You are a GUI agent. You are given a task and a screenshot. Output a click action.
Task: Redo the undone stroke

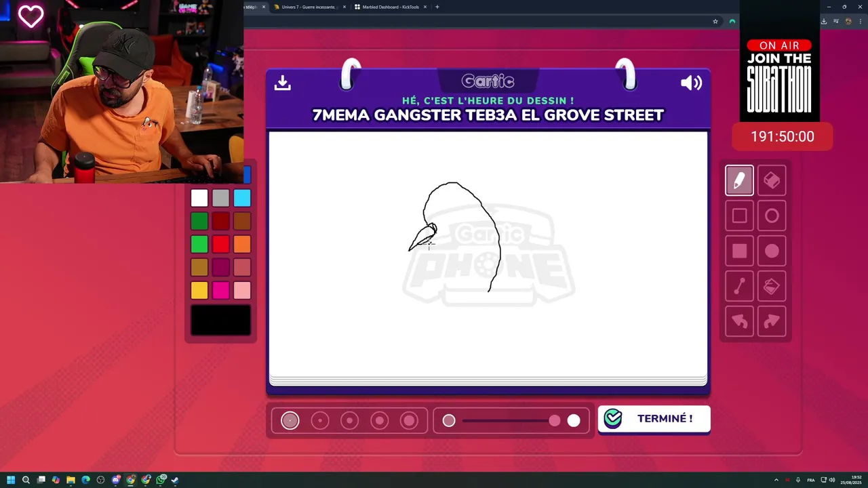(772, 321)
